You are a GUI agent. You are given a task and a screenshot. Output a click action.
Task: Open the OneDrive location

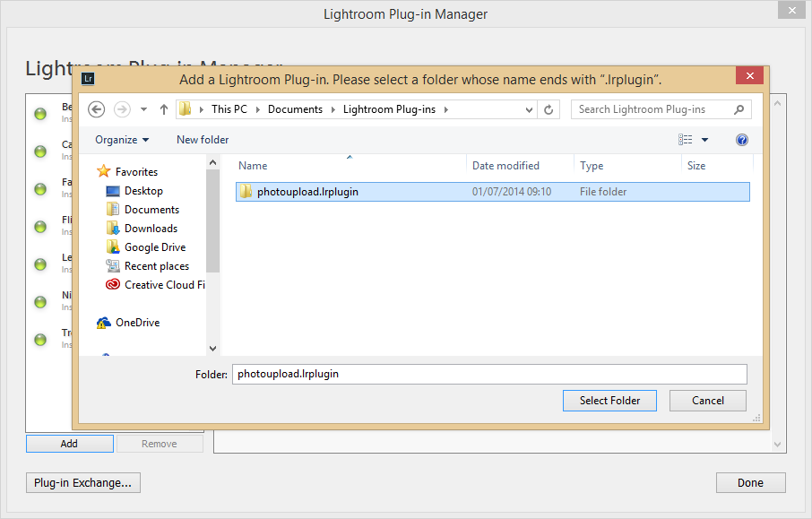point(137,323)
